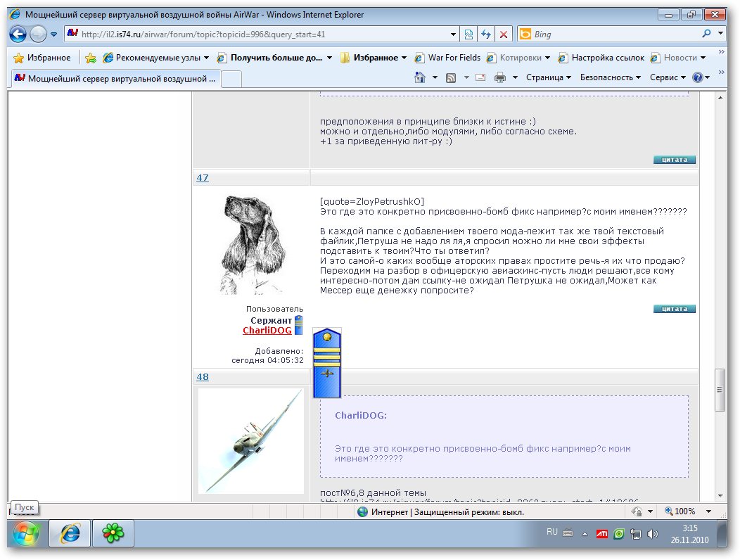Viewport: 740px width, 560px height.
Task: Open the Настройка ссылок bookmark
Action: (x=601, y=58)
